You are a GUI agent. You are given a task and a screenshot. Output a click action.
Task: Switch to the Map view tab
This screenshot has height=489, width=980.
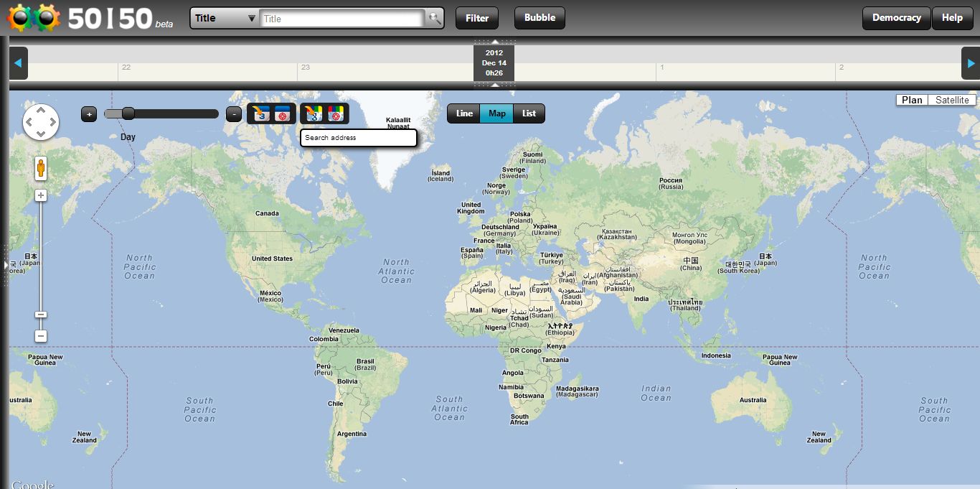(x=496, y=113)
